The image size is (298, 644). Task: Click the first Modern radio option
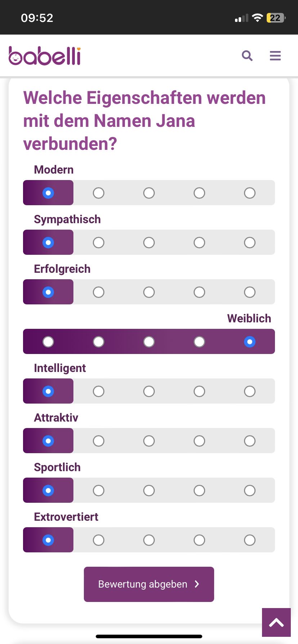point(48,193)
